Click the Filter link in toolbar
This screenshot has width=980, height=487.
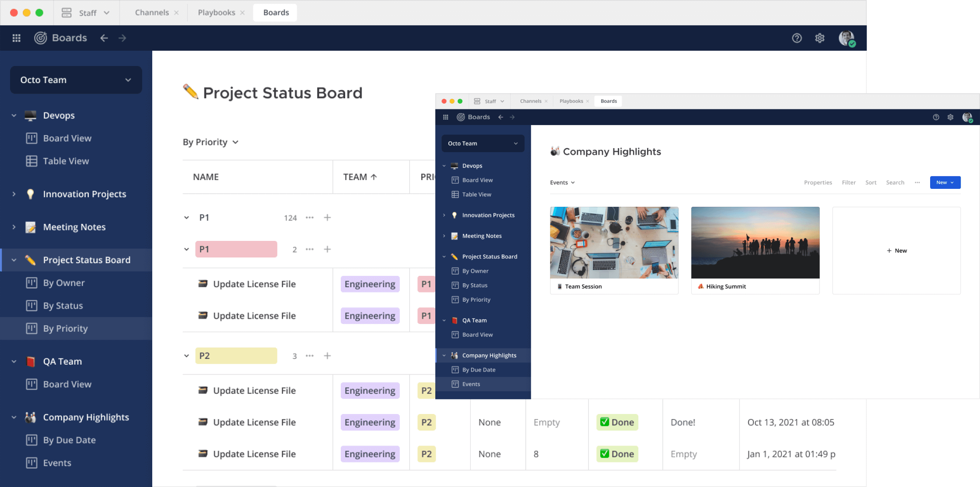(x=848, y=182)
